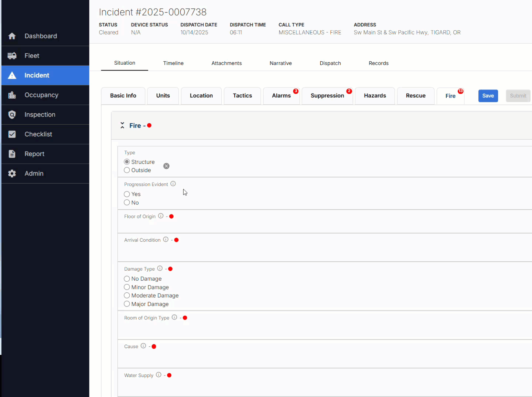
Task: Click the dispatch date '10/14/2025'
Action: pos(194,33)
